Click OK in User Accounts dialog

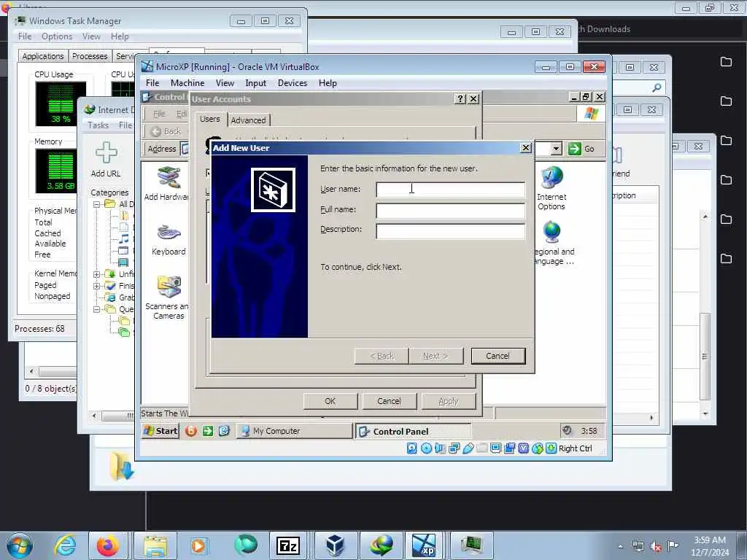[330, 401]
